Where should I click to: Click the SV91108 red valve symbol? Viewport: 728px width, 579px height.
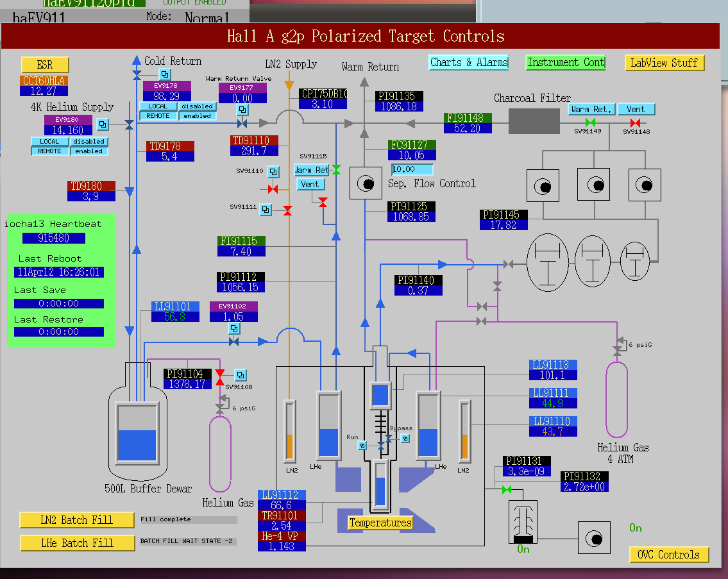tap(220, 378)
